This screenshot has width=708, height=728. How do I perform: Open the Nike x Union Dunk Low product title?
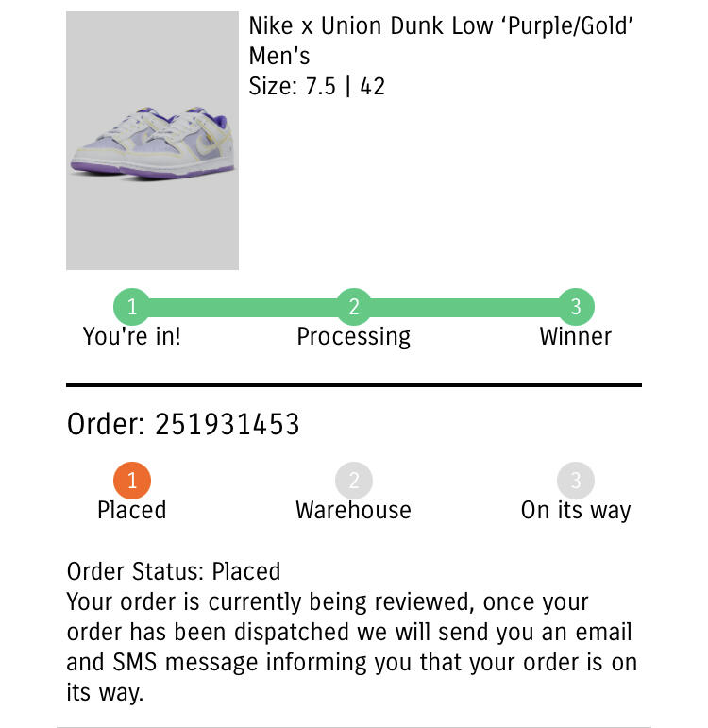(440, 26)
